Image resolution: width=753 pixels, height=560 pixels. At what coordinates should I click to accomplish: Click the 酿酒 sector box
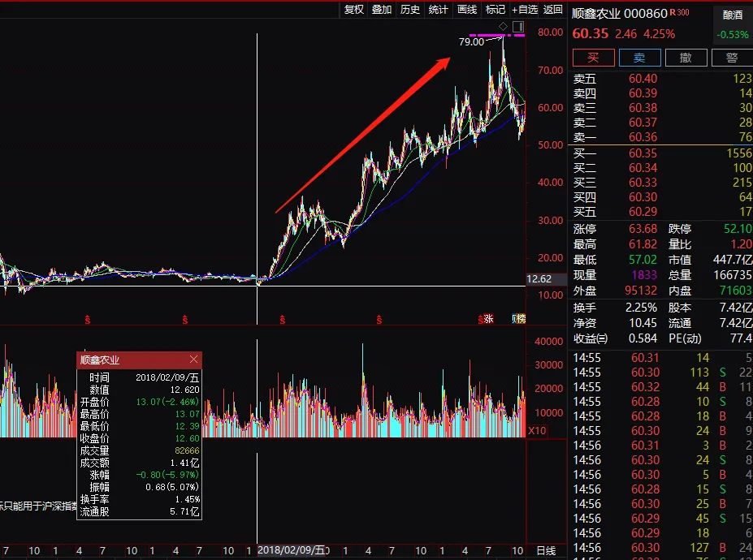click(x=733, y=15)
